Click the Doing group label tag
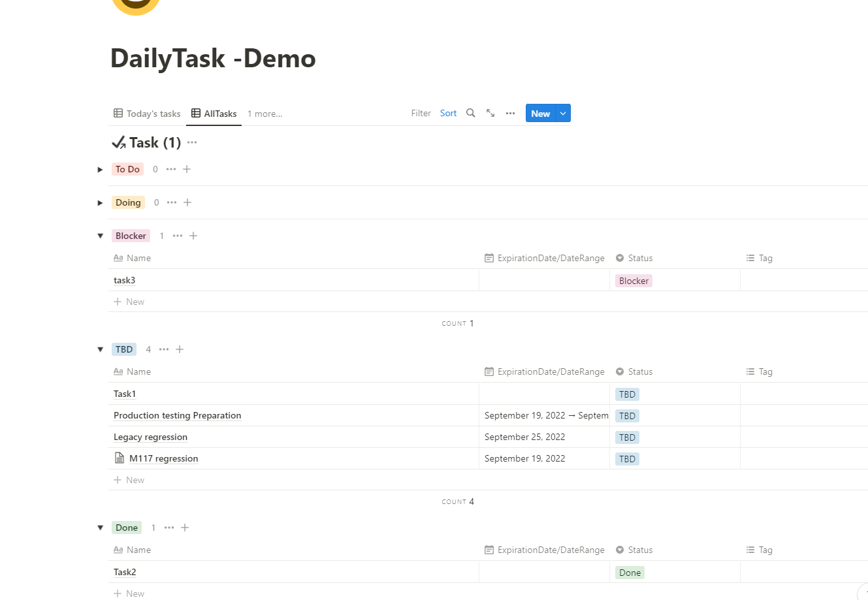Image resolution: width=868 pixels, height=600 pixels. [x=128, y=202]
